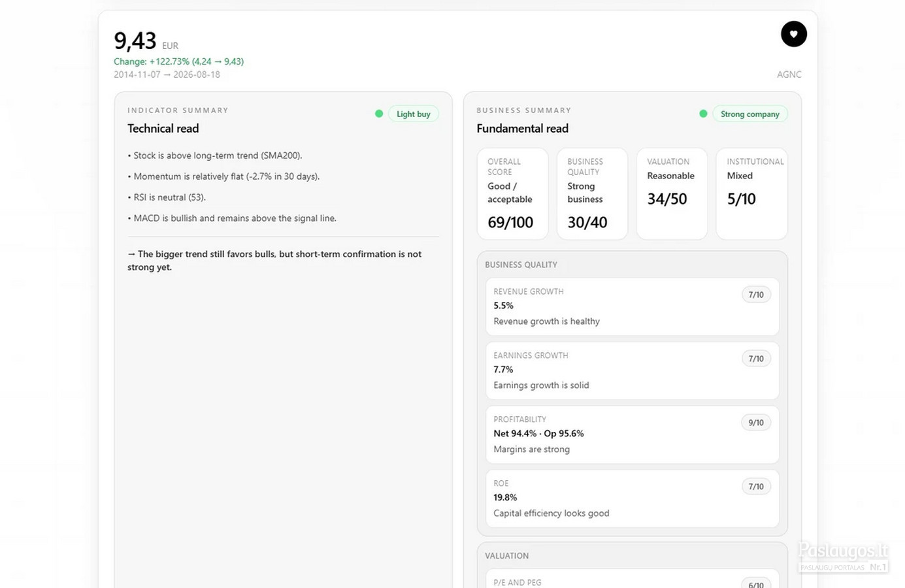Open the Valuation 34/50 card

click(672, 194)
